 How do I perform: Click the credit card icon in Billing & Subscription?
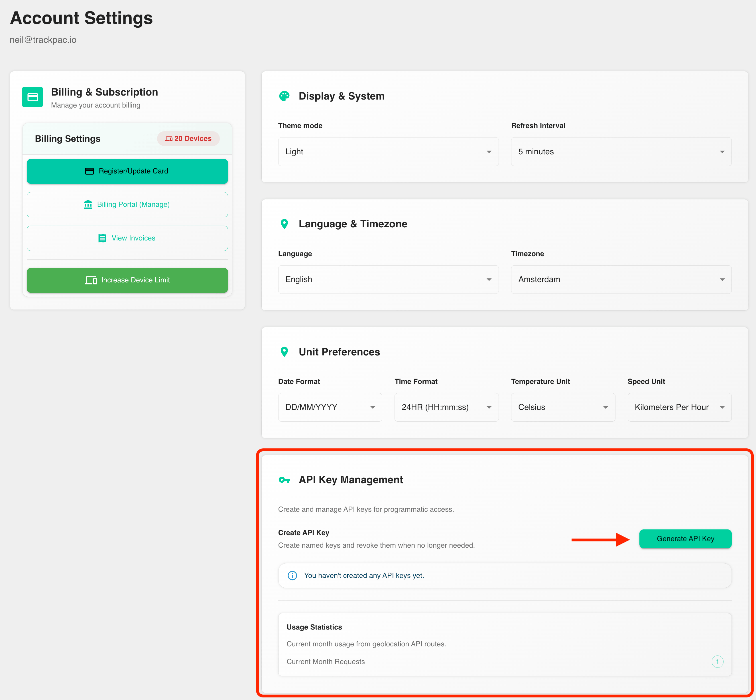32,97
